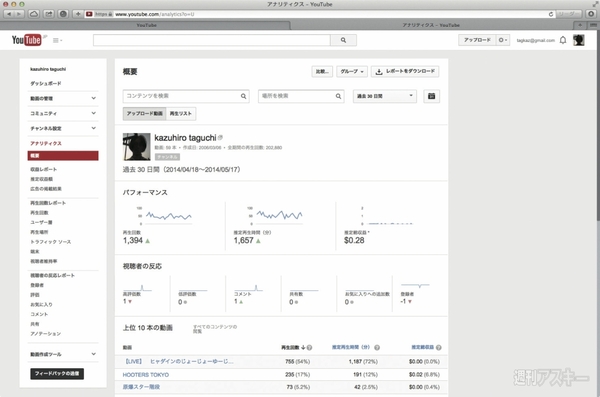Open アノテーション in the sidebar
This screenshot has width=600, height=397.
click(x=45, y=334)
